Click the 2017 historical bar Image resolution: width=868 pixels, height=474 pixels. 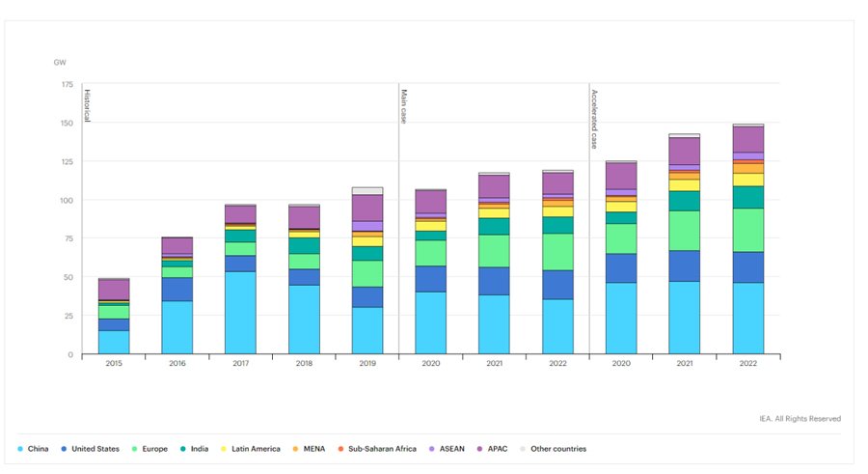tap(240, 279)
